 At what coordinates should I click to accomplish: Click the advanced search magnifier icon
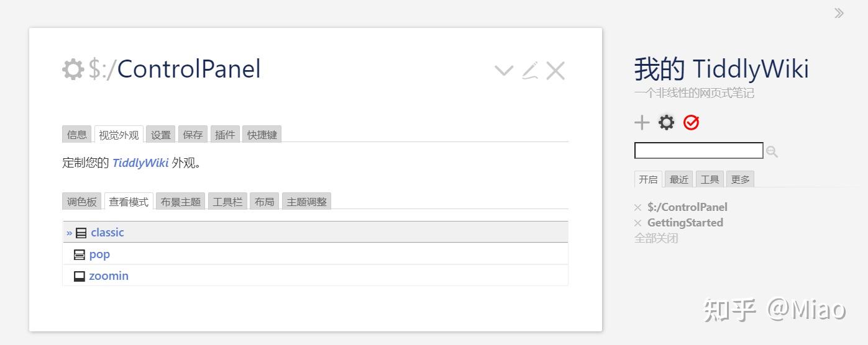pos(772,151)
